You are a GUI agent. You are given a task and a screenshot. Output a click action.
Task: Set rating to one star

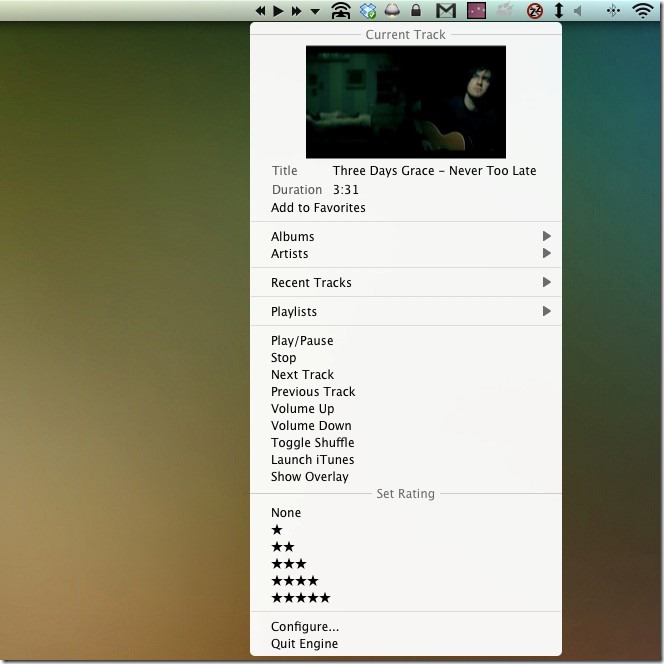coord(405,530)
